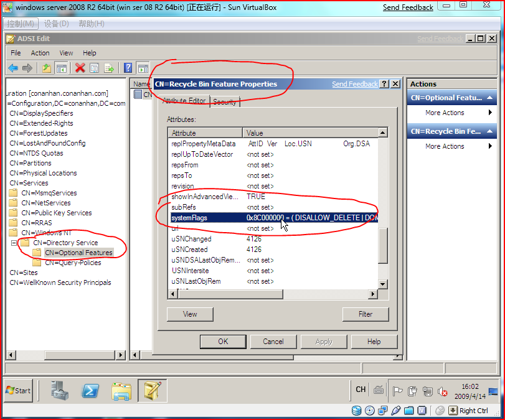Open the File menu
Image resolution: width=505 pixels, height=420 pixels.
coord(16,53)
